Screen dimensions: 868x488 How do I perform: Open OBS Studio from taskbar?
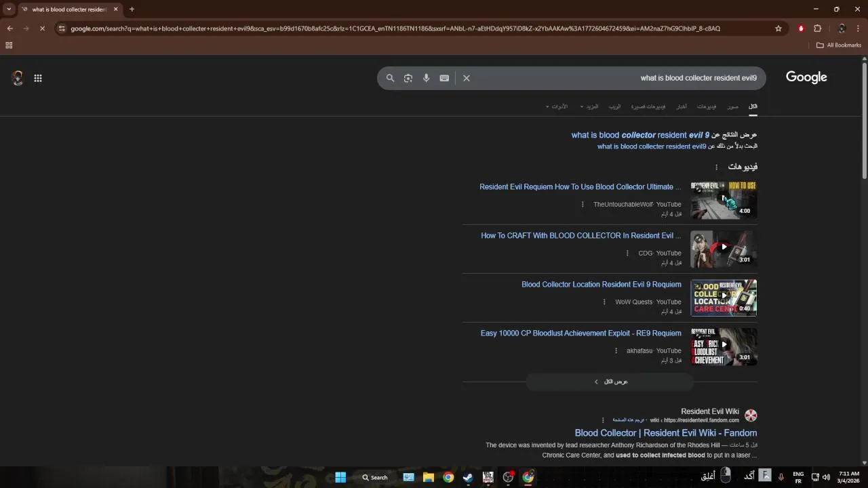coord(508,477)
